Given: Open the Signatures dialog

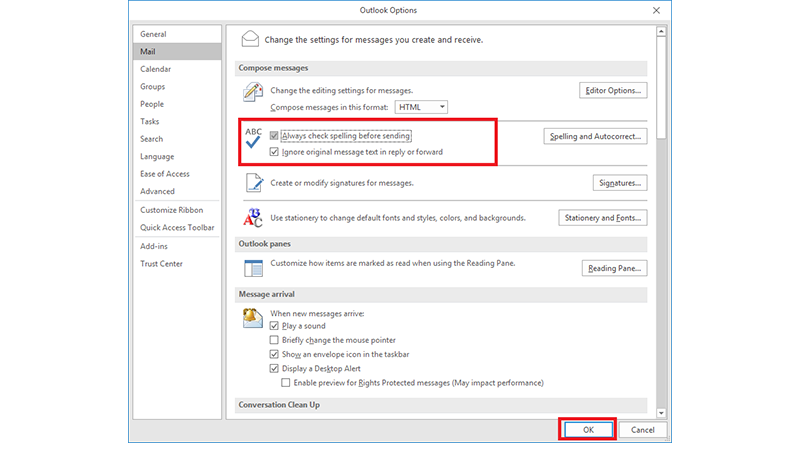Looking at the screenshot, I should click(x=619, y=183).
